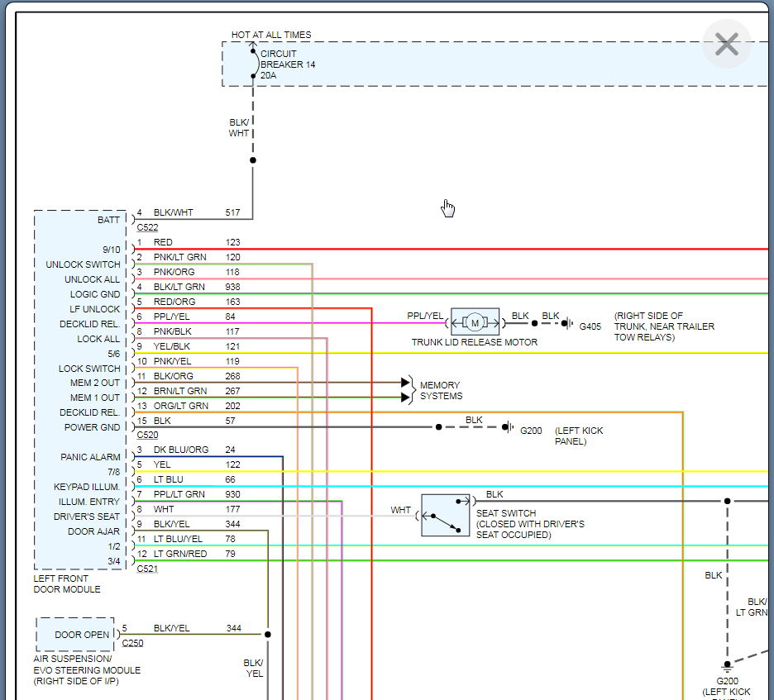Click the Left Front Door Module label
Viewport: 774px width, 700px height.
(67, 584)
